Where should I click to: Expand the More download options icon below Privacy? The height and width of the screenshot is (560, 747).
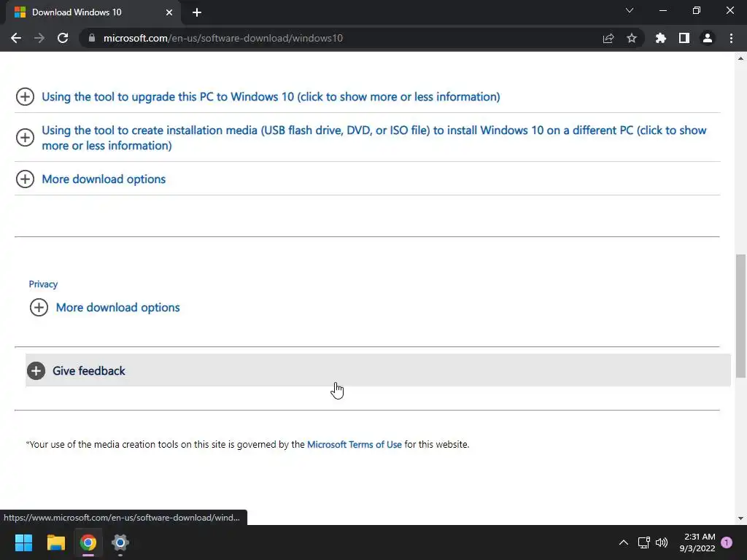(39, 307)
